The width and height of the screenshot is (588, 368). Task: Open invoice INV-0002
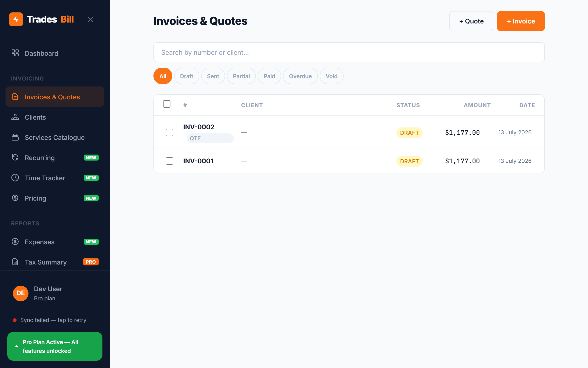pyautogui.click(x=199, y=127)
